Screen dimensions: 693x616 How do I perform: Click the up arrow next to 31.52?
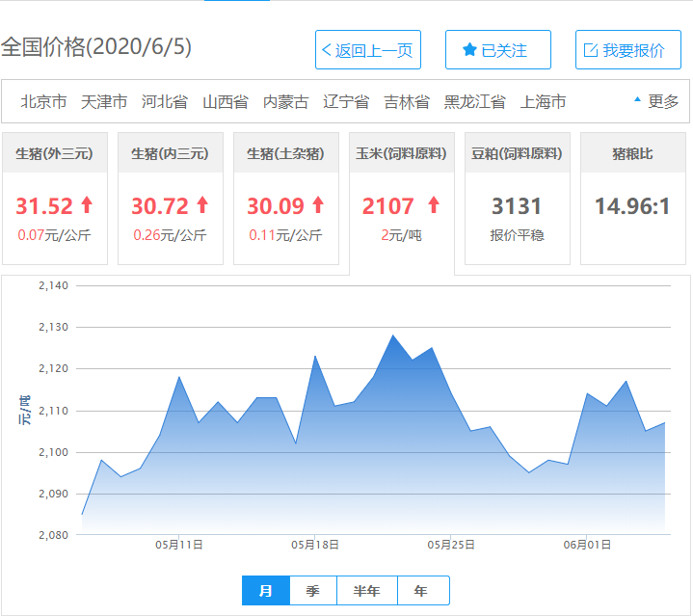click(x=87, y=205)
